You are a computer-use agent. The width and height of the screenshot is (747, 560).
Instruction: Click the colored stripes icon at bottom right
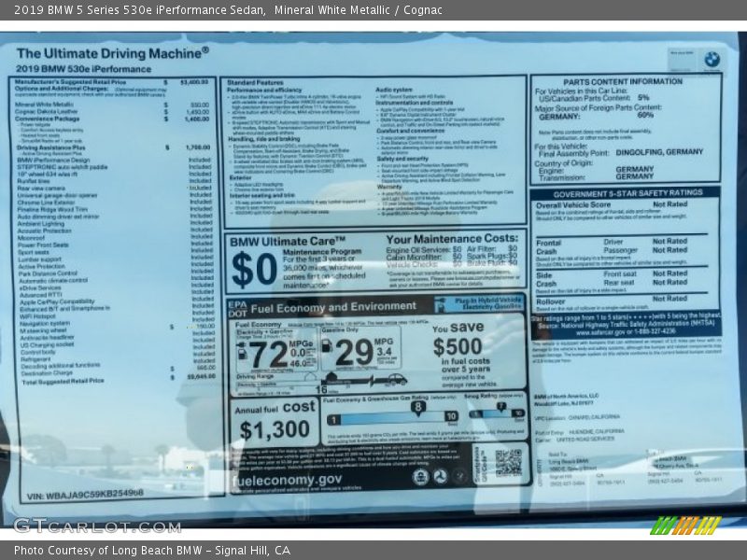pyautogui.click(x=685, y=525)
